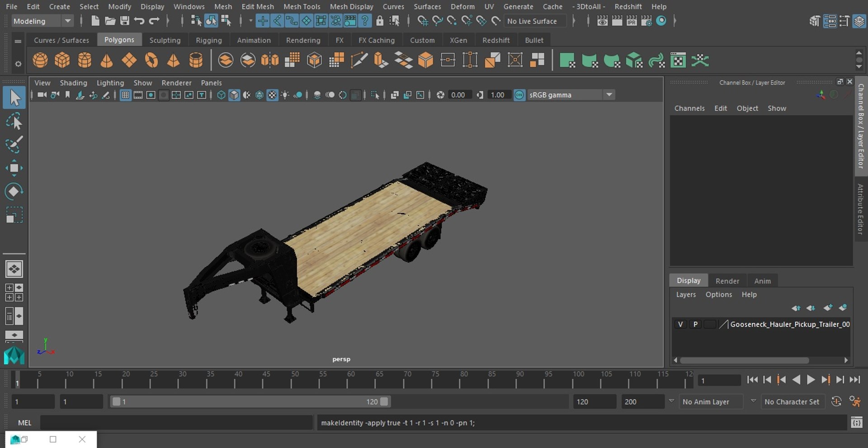Click the MEL command input line
The image size is (868, 448).
point(176,423)
